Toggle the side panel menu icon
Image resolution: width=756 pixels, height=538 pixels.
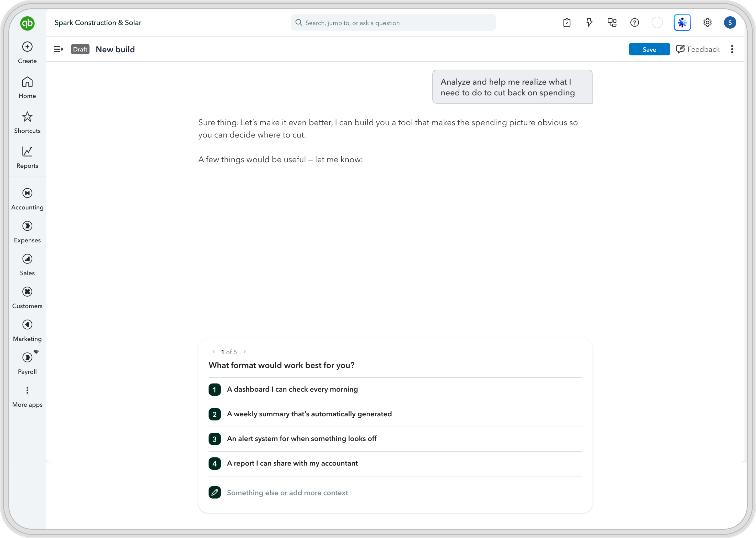(59, 49)
